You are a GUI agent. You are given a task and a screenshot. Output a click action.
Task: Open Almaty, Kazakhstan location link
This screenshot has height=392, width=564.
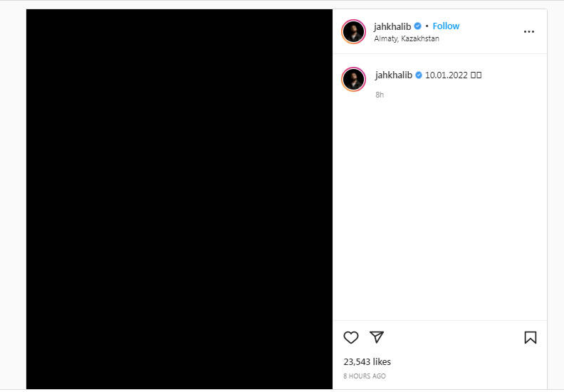(407, 38)
